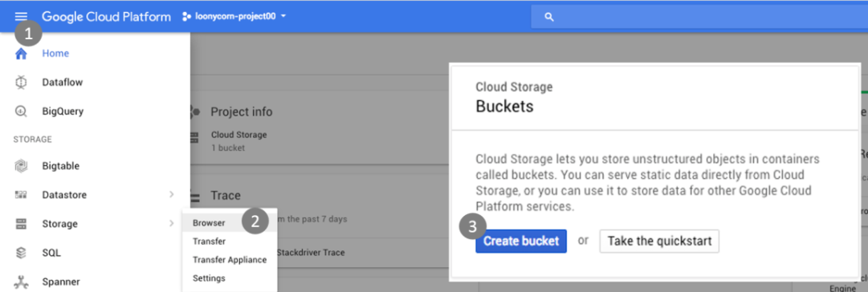Click the STORAGE section label

33,140
